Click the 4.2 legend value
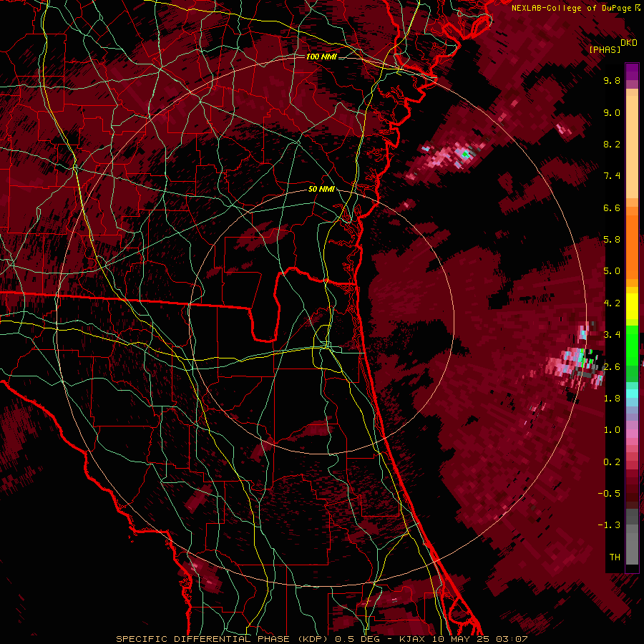Screen dimensions: 644x644 pyautogui.click(x=612, y=303)
